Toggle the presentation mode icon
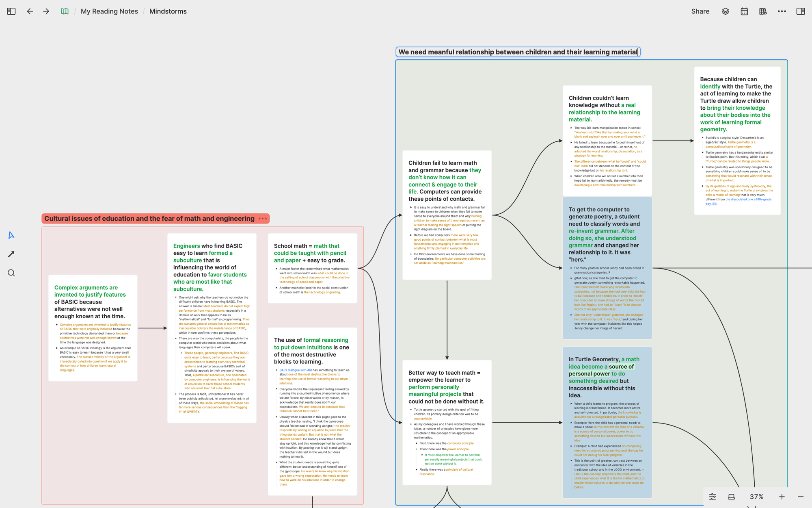 pyautogui.click(x=731, y=497)
